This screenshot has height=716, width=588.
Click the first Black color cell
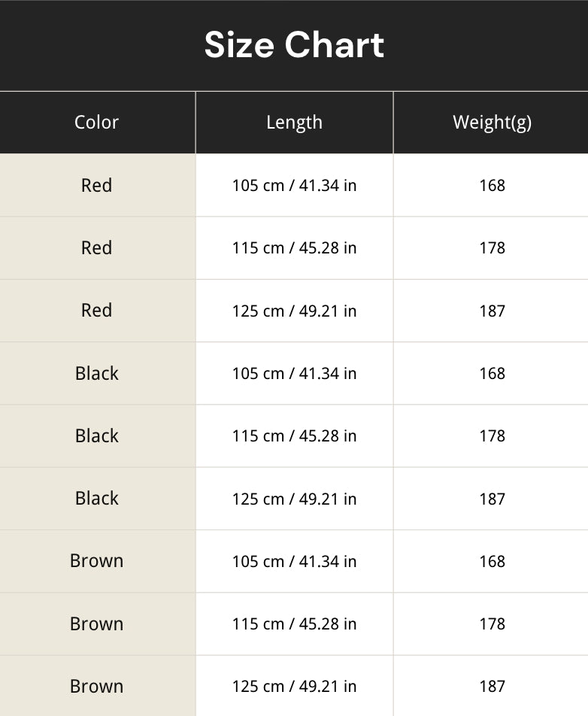(x=97, y=374)
